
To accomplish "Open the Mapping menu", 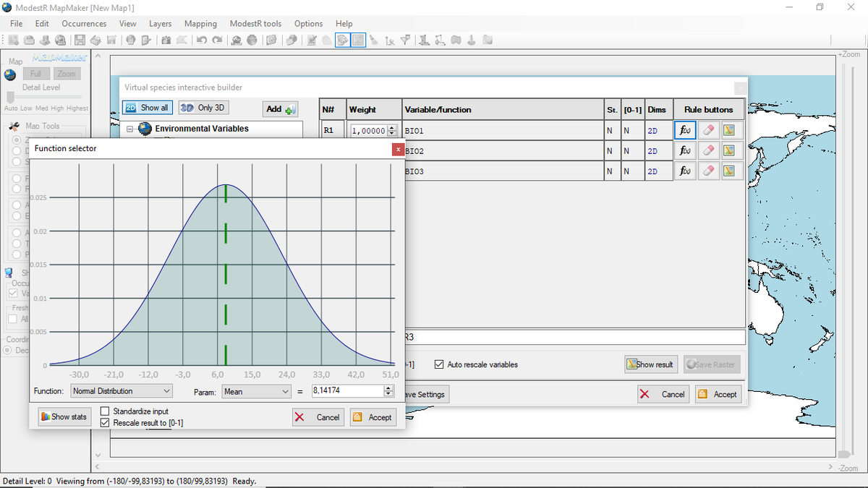I will tap(200, 23).
